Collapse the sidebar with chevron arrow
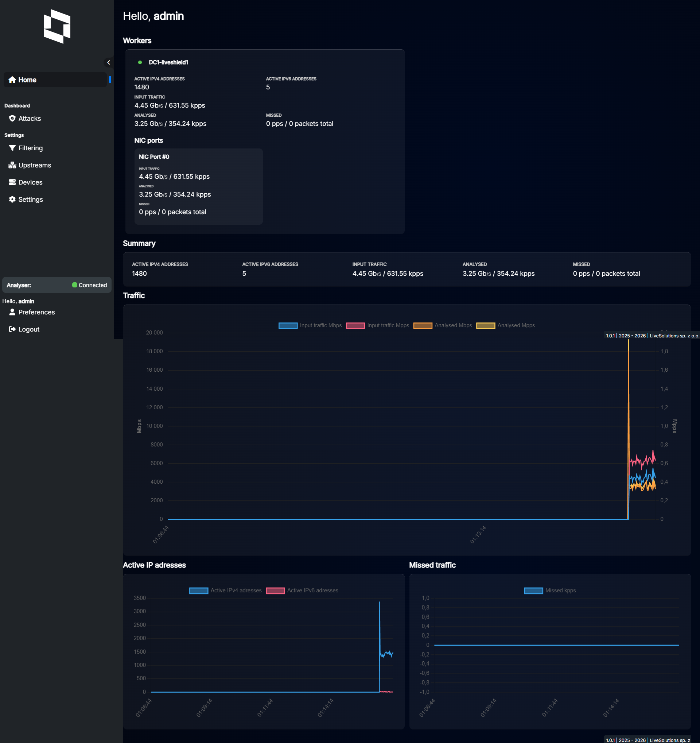700x743 pixels. [109, 62]
